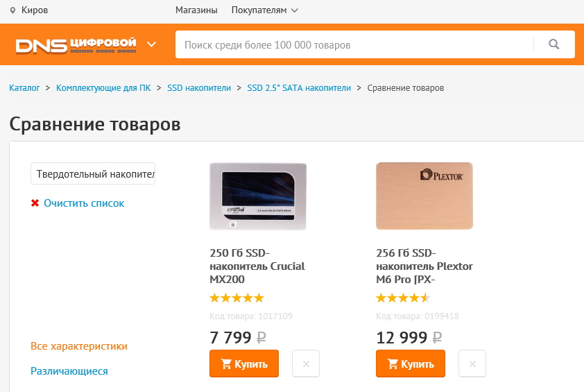Open the Покупателям dropdown
The height and width of the screenshot is (392, 584).
tap(264, 10)
